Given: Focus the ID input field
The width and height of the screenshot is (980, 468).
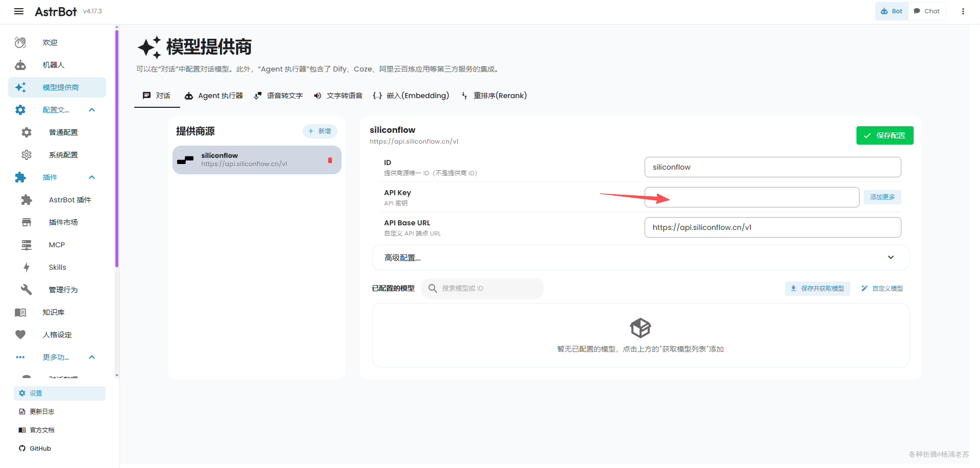Looking at the screenshot, I should tap(773, 167).
